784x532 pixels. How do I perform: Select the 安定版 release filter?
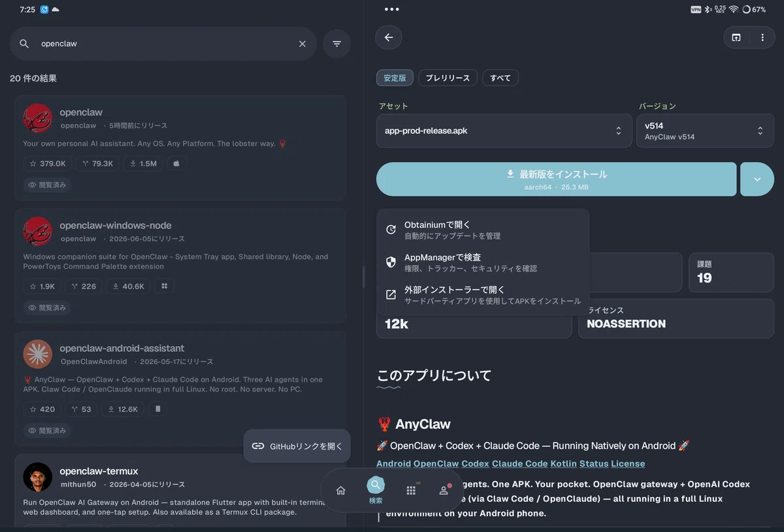tap(395, 78)
